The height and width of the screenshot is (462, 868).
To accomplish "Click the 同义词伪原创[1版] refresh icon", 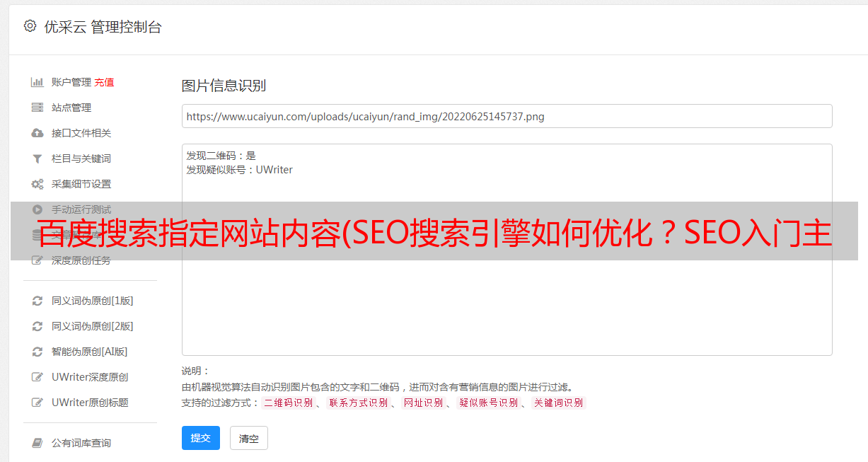I will click(37, 301).
